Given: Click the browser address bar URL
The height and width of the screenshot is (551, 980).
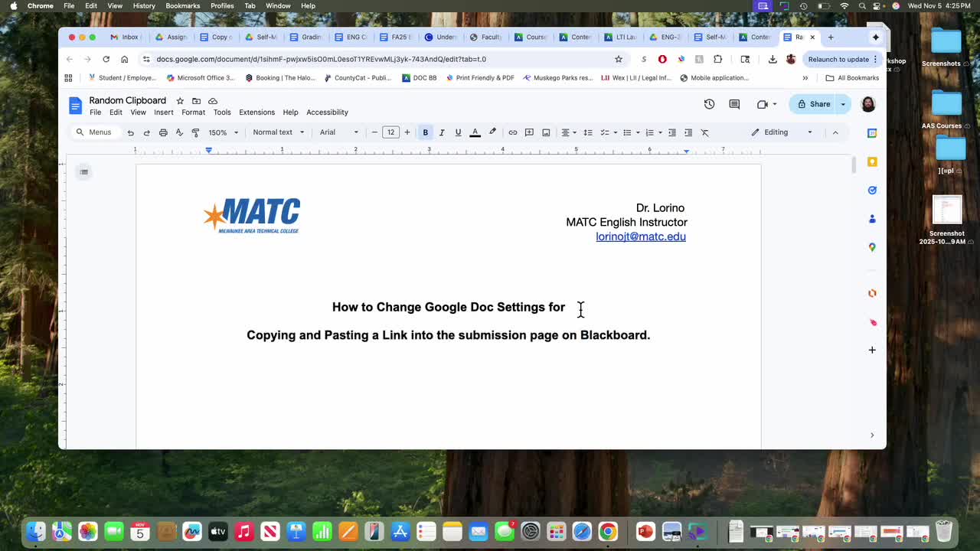Looking at the screenshot, I should coord(321,59).
